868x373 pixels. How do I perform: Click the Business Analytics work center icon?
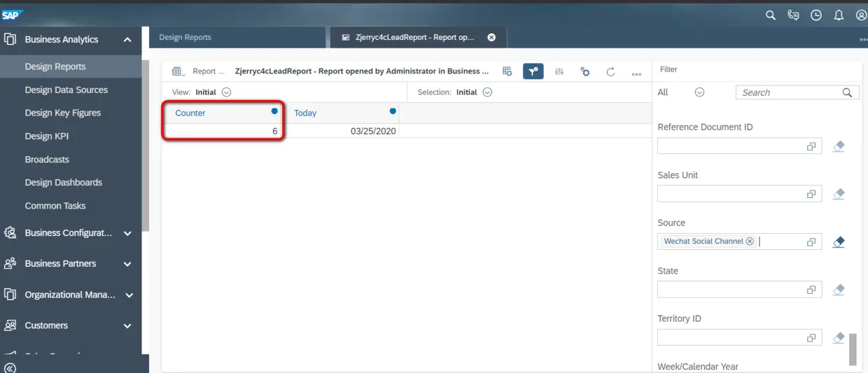pos(10,39)
